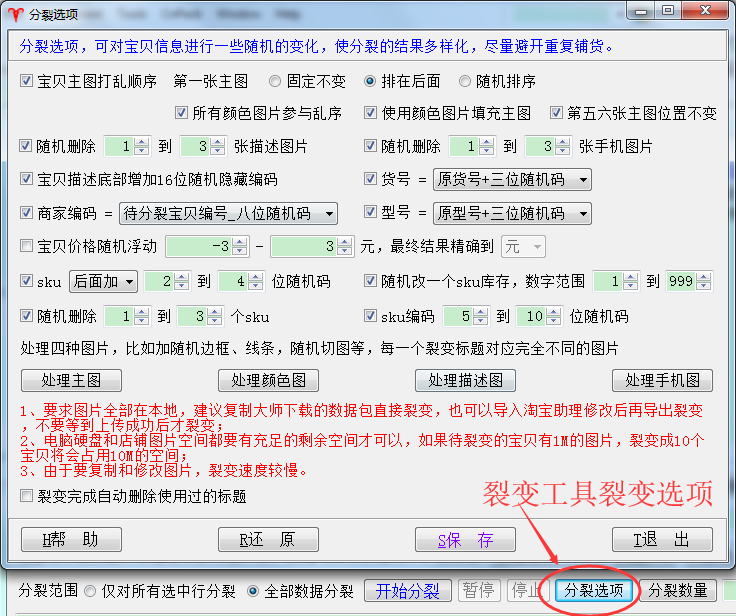Enable 宝贝价格随机浮动 checkbox

pyautogui.click(x=27, y=246)
